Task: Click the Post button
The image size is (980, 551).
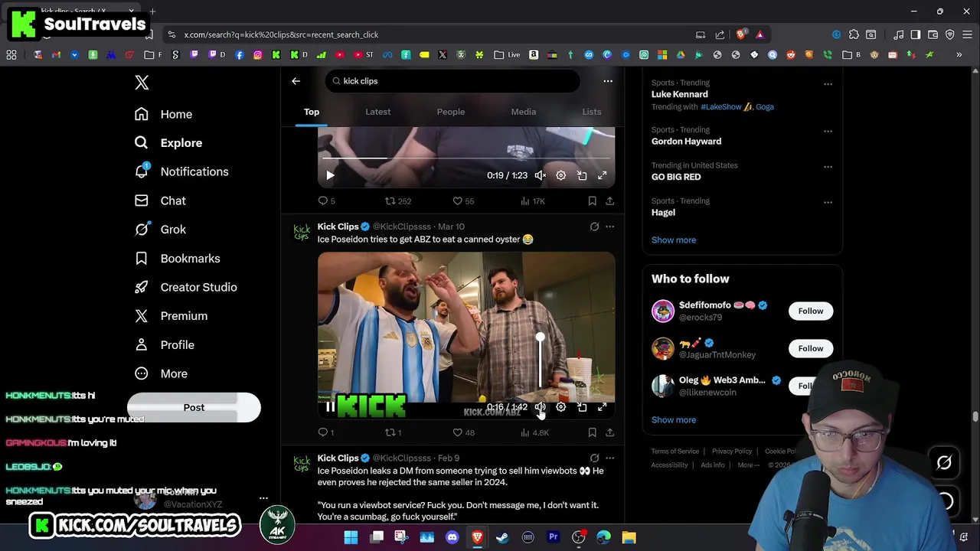Action: (194, 407)
